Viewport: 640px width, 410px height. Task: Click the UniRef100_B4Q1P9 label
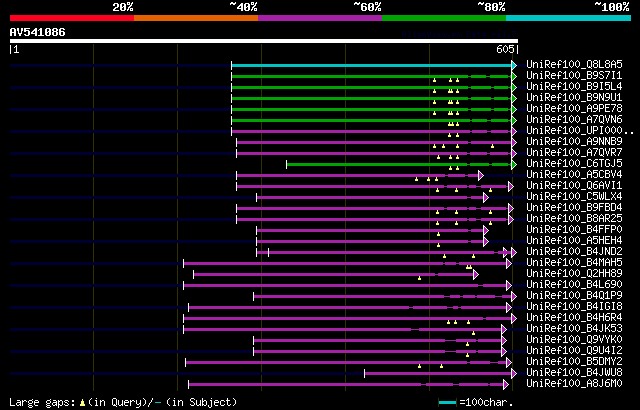click(574, 296)
